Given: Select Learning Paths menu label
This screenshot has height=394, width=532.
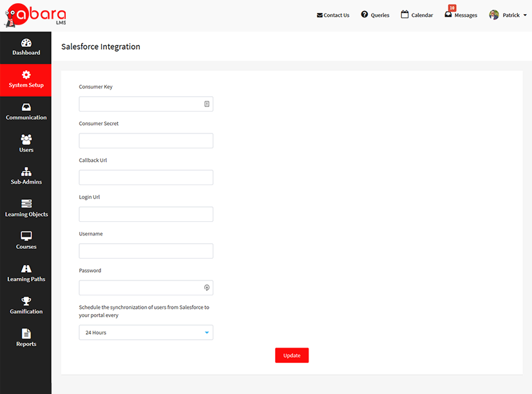Looking at the screenshot, I should (26, 279).
